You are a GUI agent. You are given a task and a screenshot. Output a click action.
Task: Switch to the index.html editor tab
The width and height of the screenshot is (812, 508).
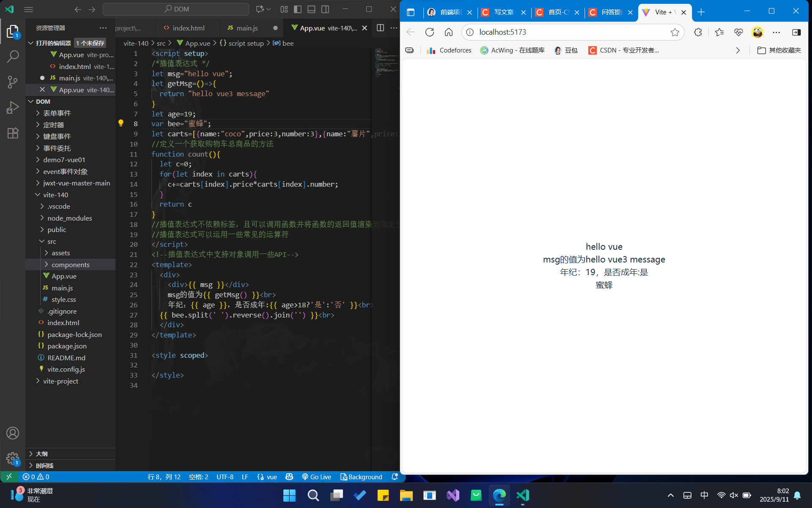tap(188, 28)
